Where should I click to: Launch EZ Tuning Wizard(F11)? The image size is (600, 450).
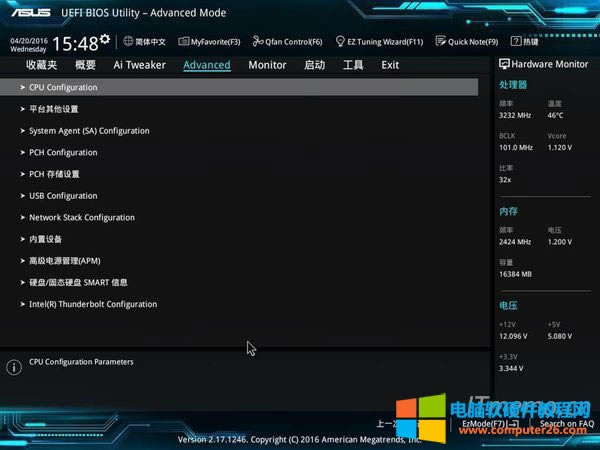click(x=379, y=41)
